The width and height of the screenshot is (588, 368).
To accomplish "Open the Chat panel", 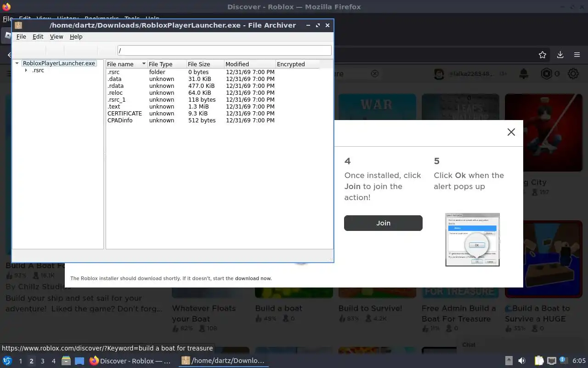I will click(x=469, y=345).
